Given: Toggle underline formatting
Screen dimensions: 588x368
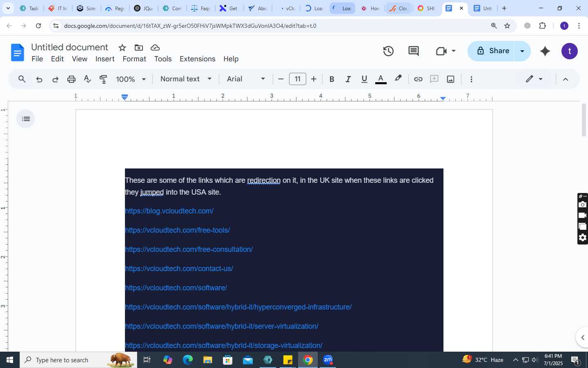Looking at the screenshot, I should pyautogui.click(x=364, y=79).
